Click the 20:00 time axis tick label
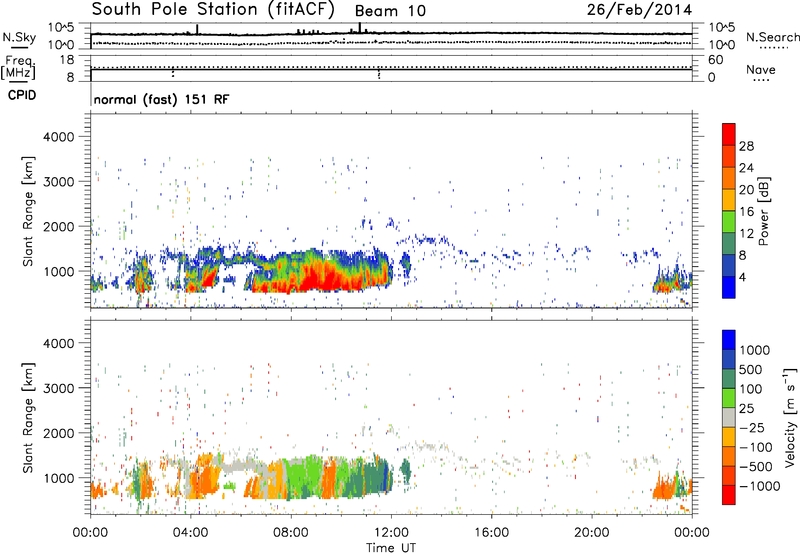This screenshot has width=800, height=554. (x=592, y=533)
